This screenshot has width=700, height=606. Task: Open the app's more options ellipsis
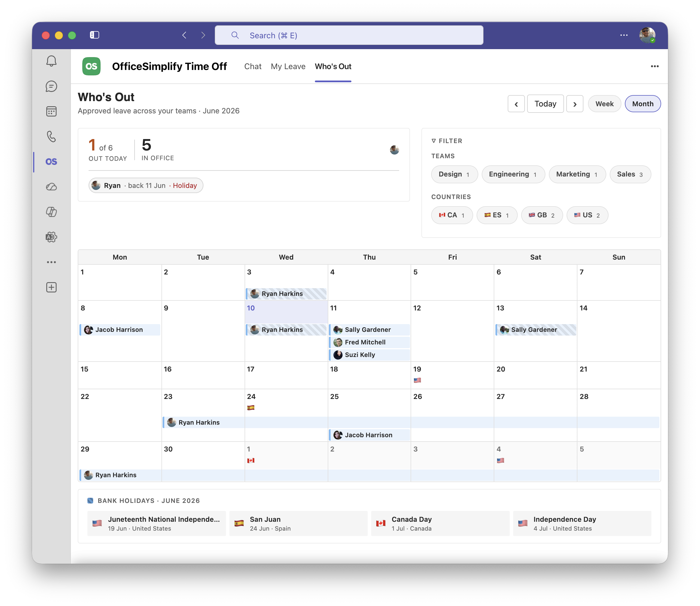pos(654,66)
